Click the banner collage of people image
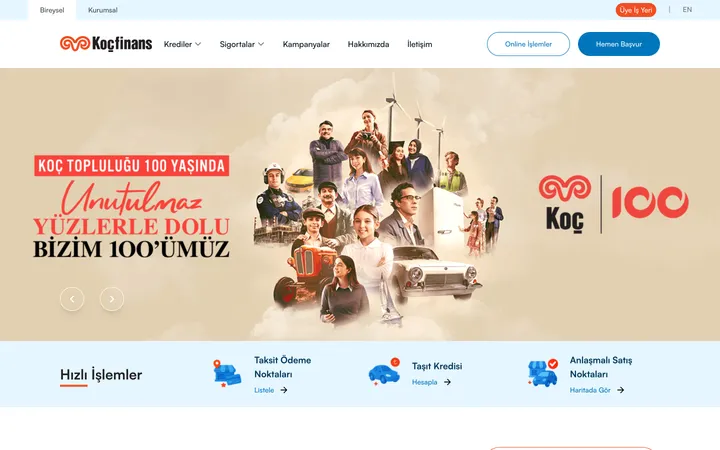The image size is (720, 450). coord(377,202)
